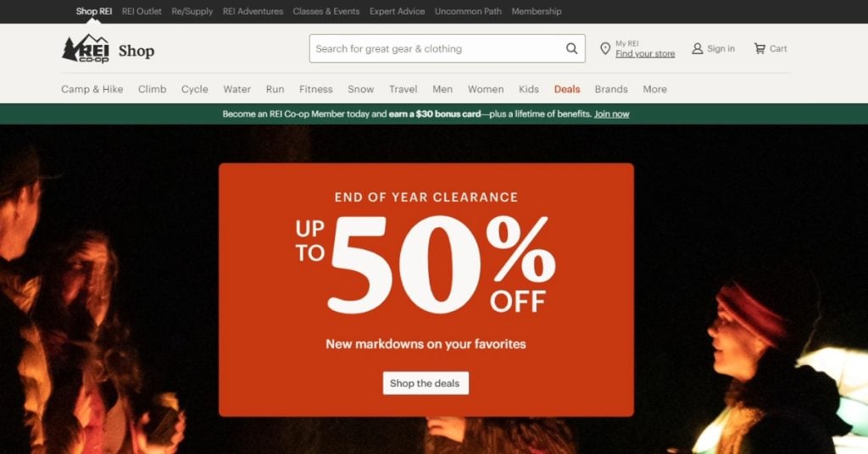Expand the More category menu

coord(655,89)
